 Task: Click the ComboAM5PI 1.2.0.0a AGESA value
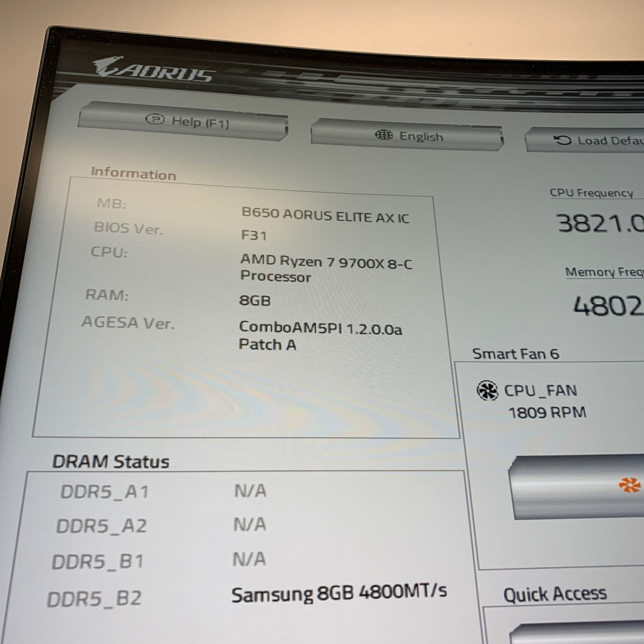320,336
